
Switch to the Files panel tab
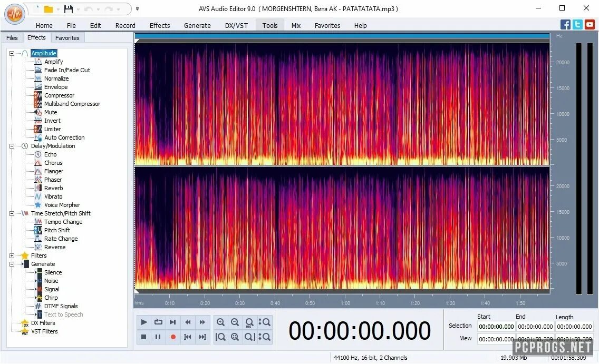[12, 38]
